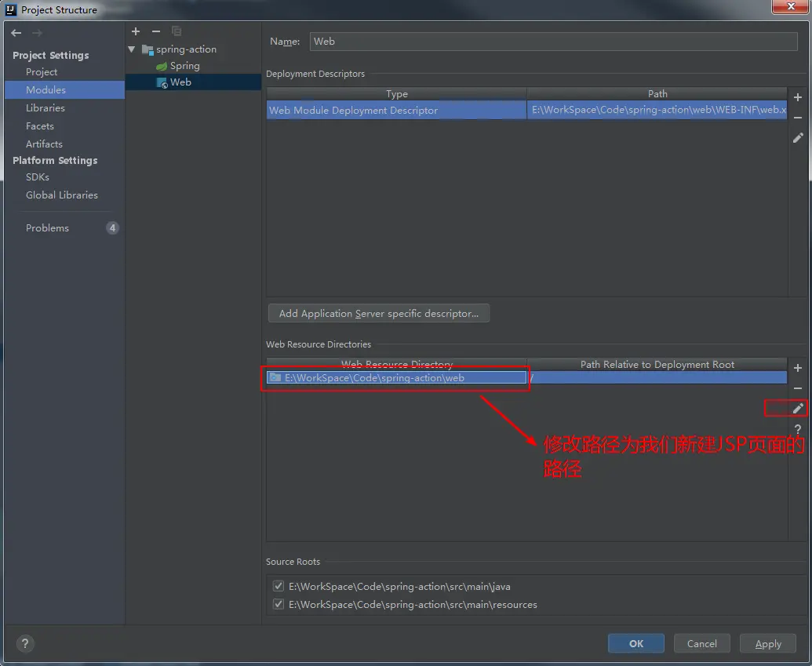The image size is (812, 666).
Task: Select the Web Module Deployment Descriptor row
Action: [x=397, y=110]
